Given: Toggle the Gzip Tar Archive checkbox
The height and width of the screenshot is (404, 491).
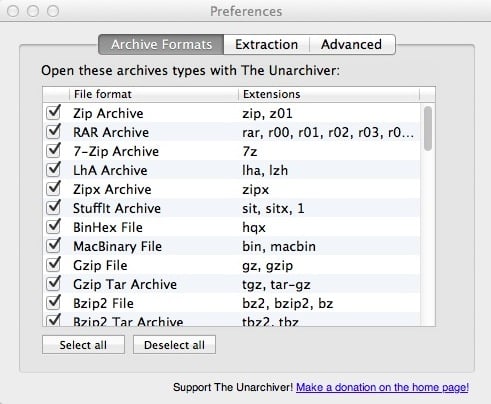Looking at the screenshot, I should 53,284.
